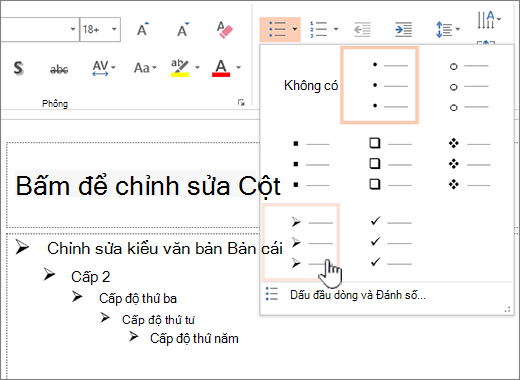Open Phông dialog launcher
Screen dimensions: 520x380
[x=241, y=103]
